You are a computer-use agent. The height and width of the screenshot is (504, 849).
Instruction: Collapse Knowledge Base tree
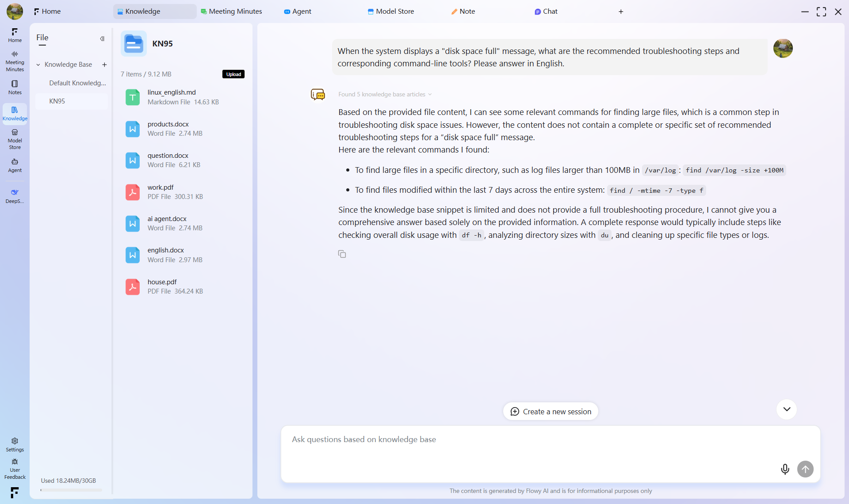click(x=38, y=65)
